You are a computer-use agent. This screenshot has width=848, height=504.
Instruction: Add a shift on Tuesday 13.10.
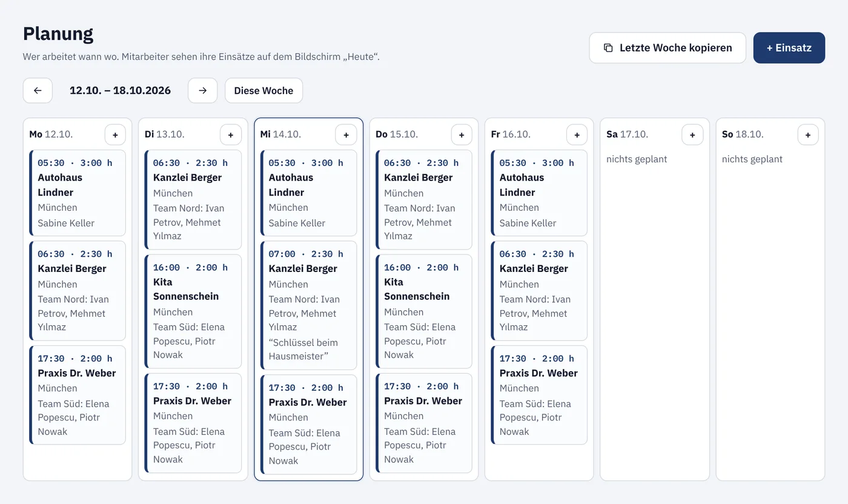(231, 134)
